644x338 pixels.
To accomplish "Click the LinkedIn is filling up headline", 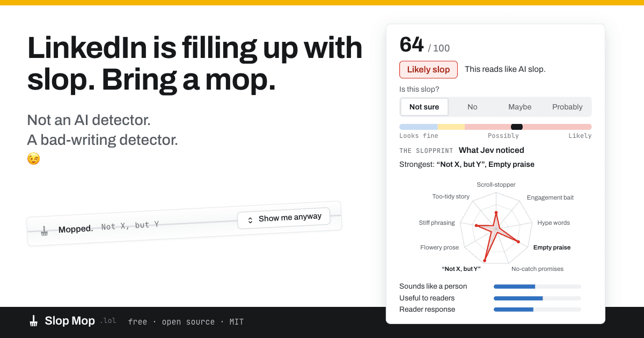I will coord(195,63).
